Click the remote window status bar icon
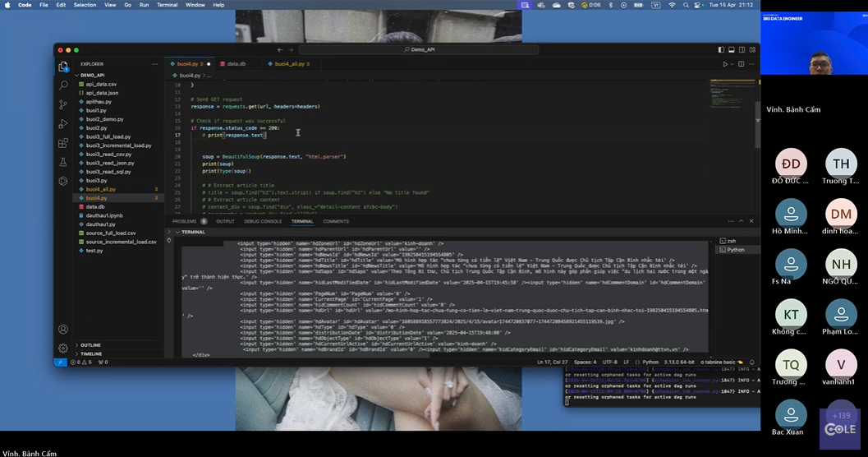 pyautogui.click(x=60, y=362)
